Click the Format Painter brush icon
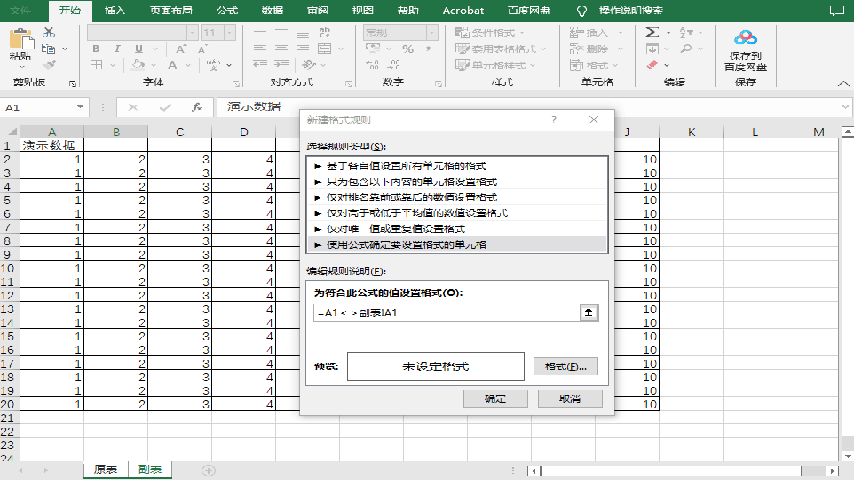This screenshot has width=854, height=480. point(49,65)
